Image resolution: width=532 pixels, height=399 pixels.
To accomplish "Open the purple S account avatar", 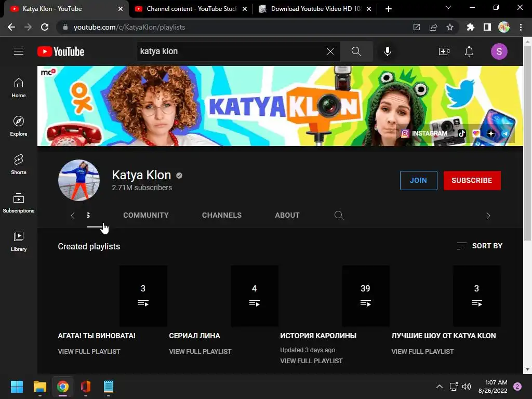I will 499,51.
